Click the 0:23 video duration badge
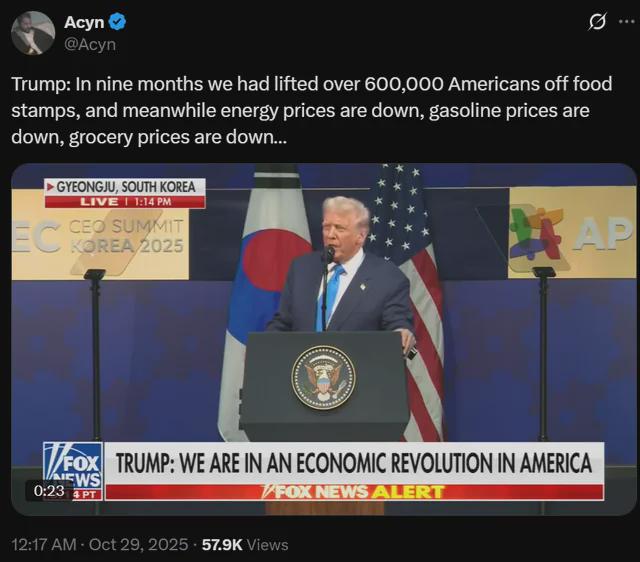This screenshot has height=562, width=640. coord(49,491)
